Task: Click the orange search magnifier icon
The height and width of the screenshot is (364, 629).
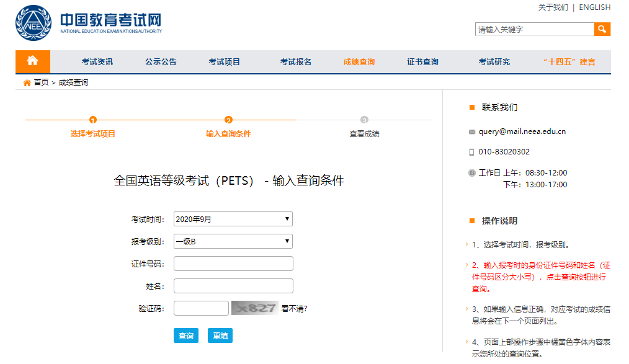Action: [602, 29]
